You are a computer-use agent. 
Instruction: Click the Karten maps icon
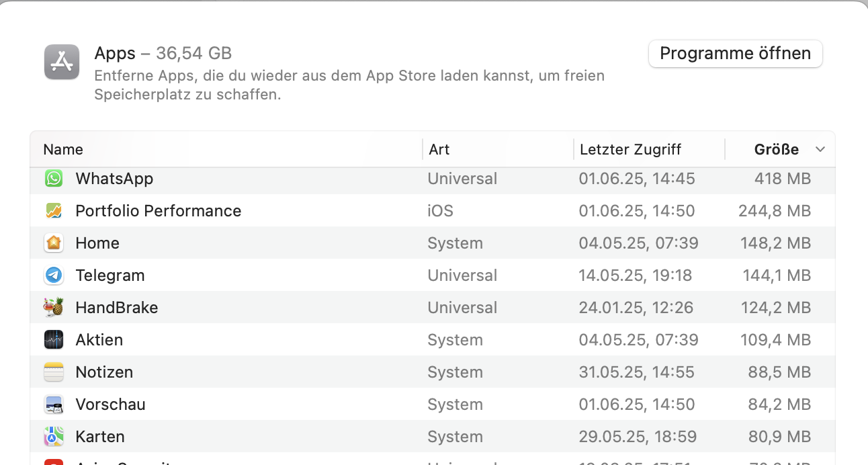click(54, 437)
